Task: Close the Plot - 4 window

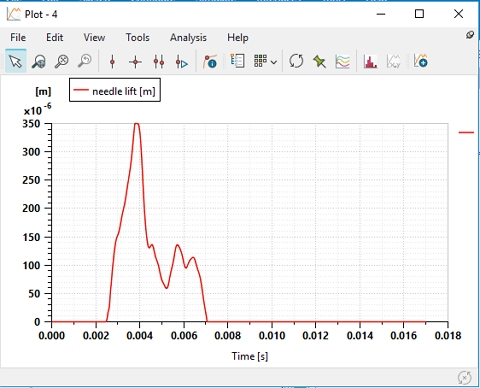Action: [x=459, y=14]
